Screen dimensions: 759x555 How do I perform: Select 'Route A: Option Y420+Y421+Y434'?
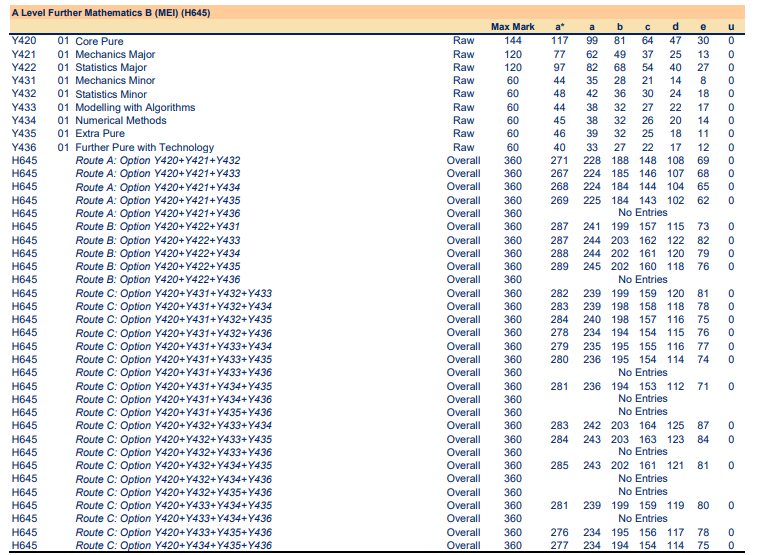(158, 187)
